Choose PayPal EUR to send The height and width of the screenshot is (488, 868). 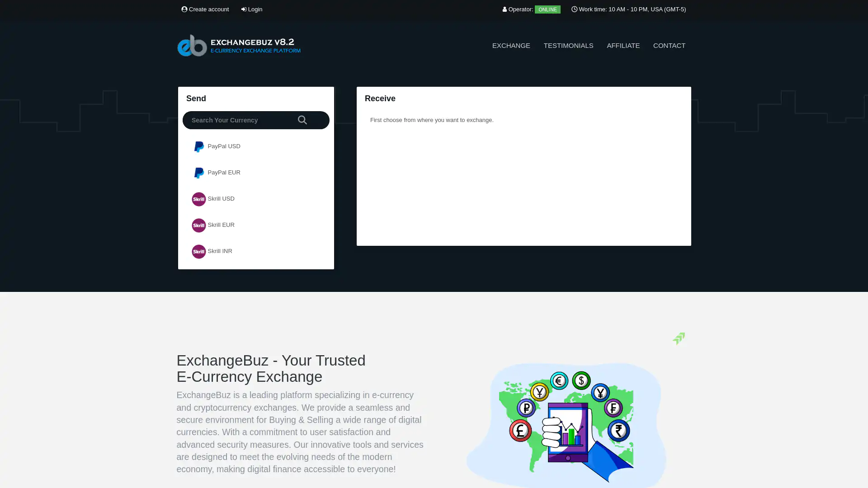pos(224,173)
